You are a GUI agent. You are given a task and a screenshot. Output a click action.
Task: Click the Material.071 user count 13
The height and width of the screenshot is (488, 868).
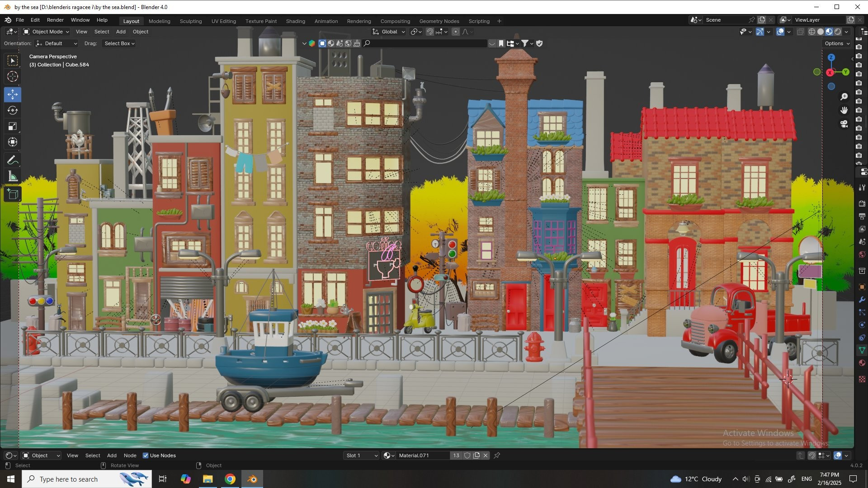click(456, 455)
